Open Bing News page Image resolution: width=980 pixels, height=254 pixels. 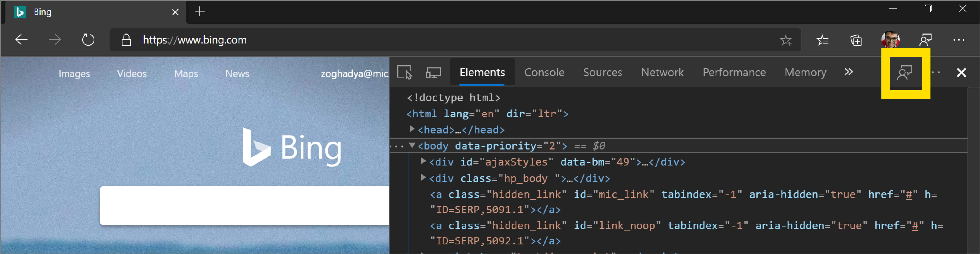(x=237, y=73)
